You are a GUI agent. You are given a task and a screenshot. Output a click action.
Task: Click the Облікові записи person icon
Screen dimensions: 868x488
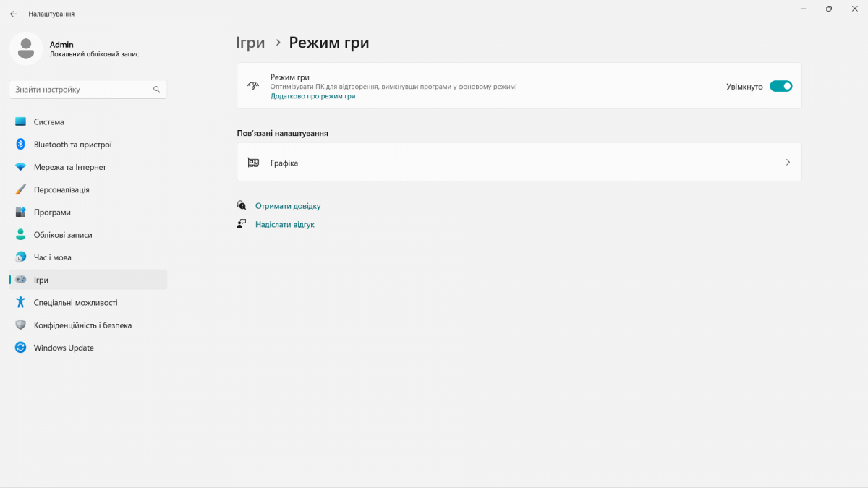(20, 235)
